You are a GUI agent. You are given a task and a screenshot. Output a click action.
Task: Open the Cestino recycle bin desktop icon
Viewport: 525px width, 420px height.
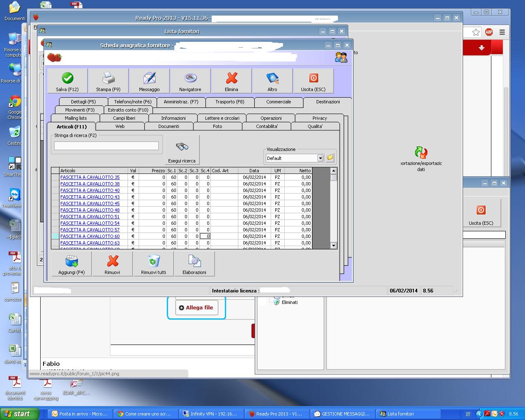[15, 136]
